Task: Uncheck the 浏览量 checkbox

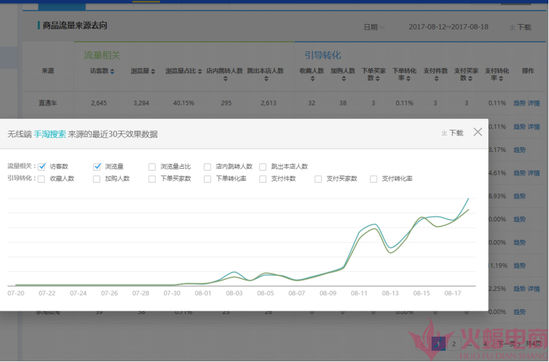Action: [97, 166]
